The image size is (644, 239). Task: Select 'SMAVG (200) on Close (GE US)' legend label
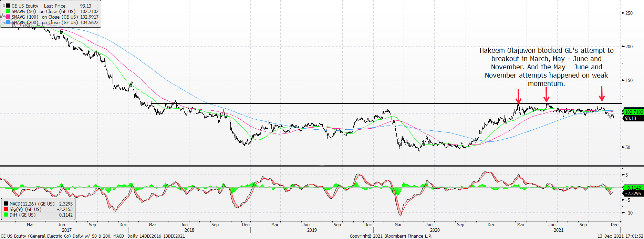click(45, 22)
